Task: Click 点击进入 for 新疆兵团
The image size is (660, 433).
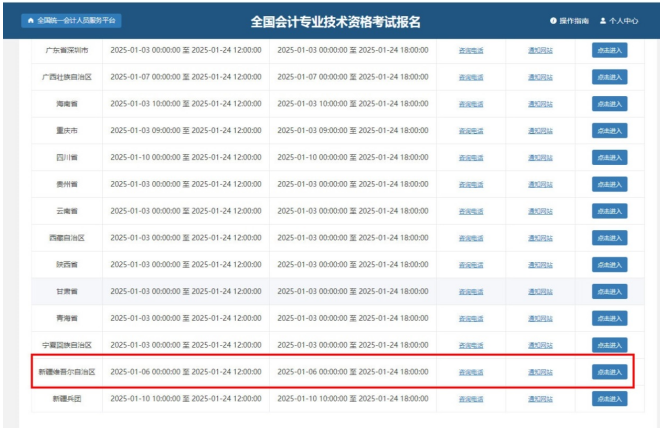Action: (x=609, y=398)
